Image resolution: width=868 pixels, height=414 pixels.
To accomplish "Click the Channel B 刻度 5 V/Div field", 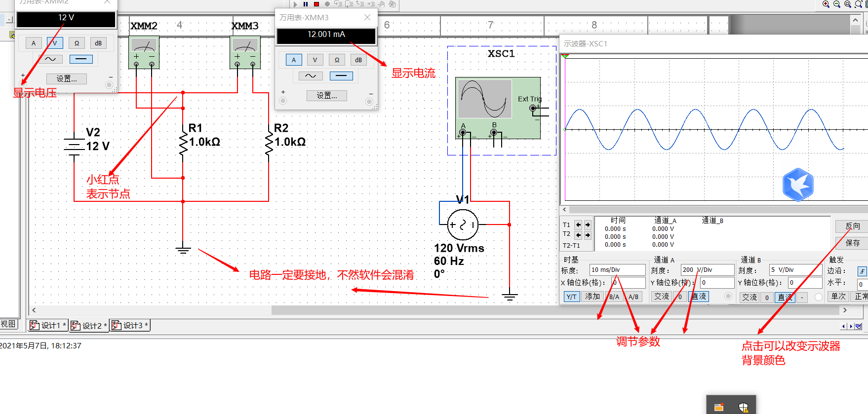I will coord(796,270).
